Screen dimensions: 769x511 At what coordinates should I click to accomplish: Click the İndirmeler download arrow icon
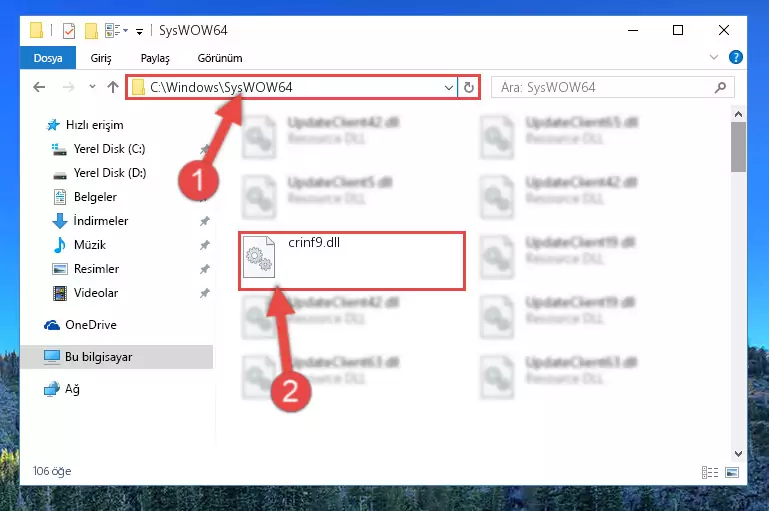coord(60,221)
